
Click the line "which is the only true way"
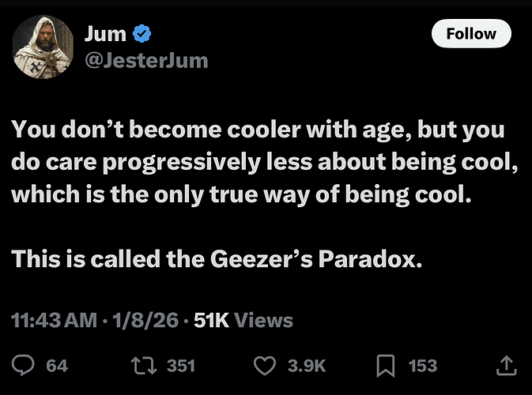coord(241,194)
